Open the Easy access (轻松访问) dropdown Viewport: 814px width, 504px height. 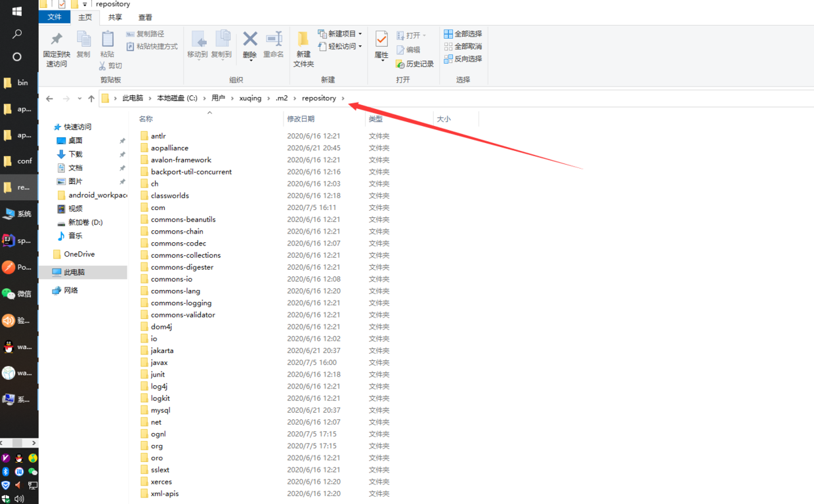tap(340, 47)
